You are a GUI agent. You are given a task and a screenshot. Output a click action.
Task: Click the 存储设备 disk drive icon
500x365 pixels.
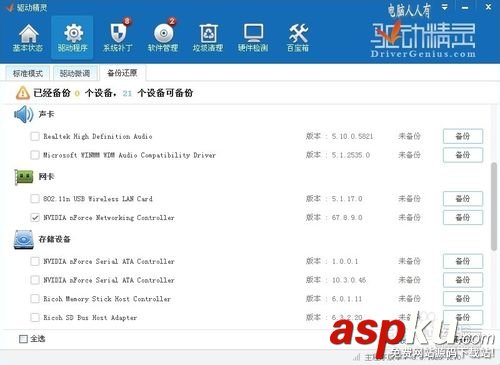click(24, 239)
